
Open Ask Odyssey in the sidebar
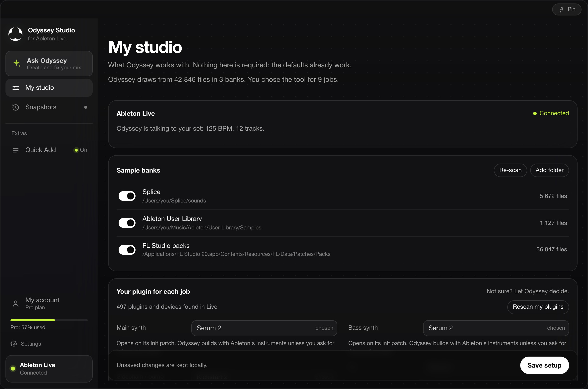click(49, 64)
